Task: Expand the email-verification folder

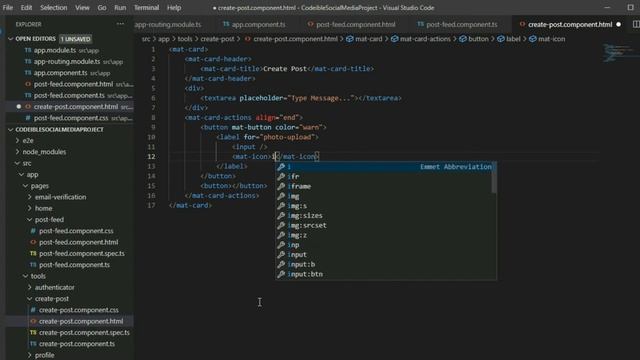Action: click(x=29, y=197)
